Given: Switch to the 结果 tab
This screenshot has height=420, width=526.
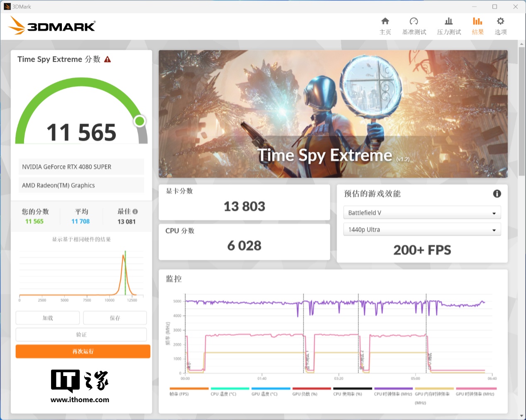Looking at the screenshot, I should pos(477,26).
